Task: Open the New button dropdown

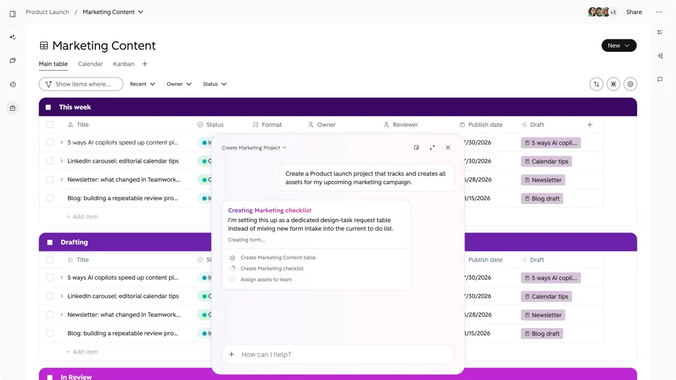Action: click(619, 45)
